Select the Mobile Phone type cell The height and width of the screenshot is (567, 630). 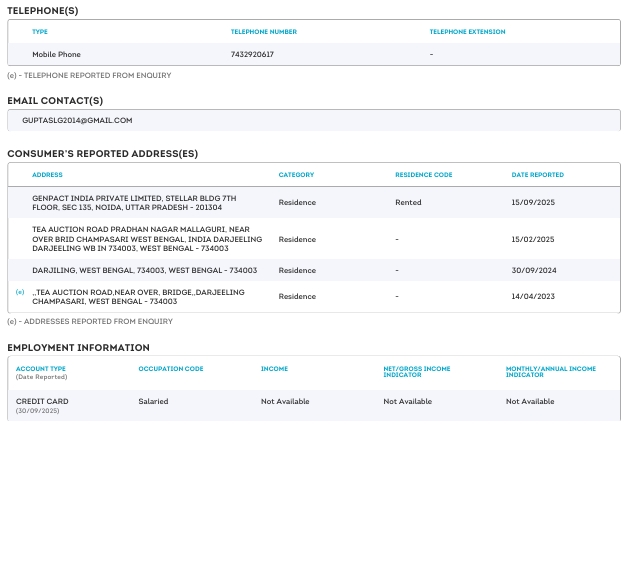tap(56, 54)
